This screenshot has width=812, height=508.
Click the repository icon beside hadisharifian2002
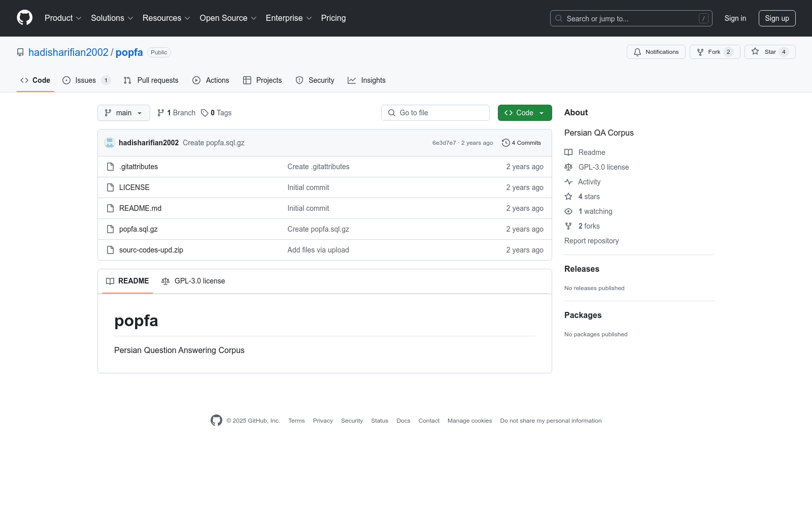click(x=20, y=52)
